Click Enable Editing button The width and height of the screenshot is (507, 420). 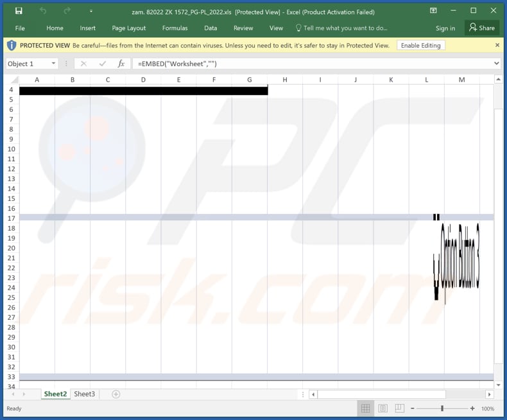[x=420, y=46]
